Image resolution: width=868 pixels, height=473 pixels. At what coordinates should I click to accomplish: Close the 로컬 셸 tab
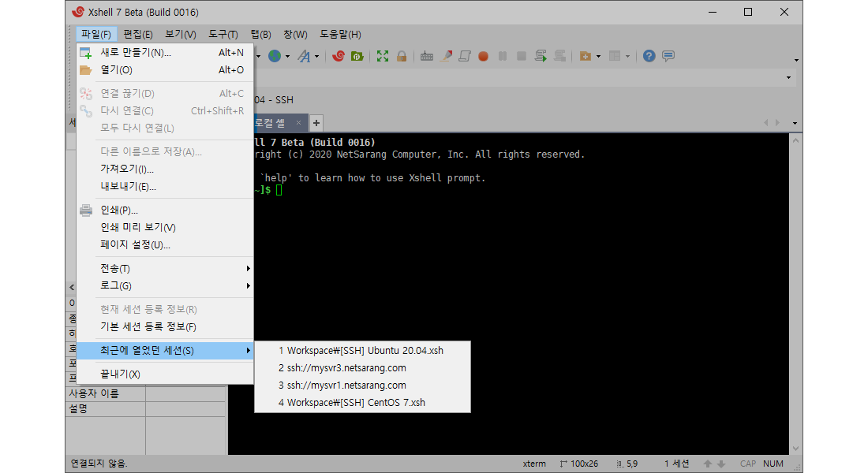click(298, 123)
